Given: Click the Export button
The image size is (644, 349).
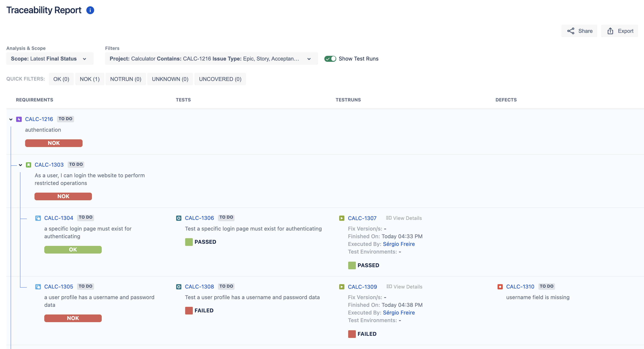Looking at the screenshot, I should (x=619, y=31).
